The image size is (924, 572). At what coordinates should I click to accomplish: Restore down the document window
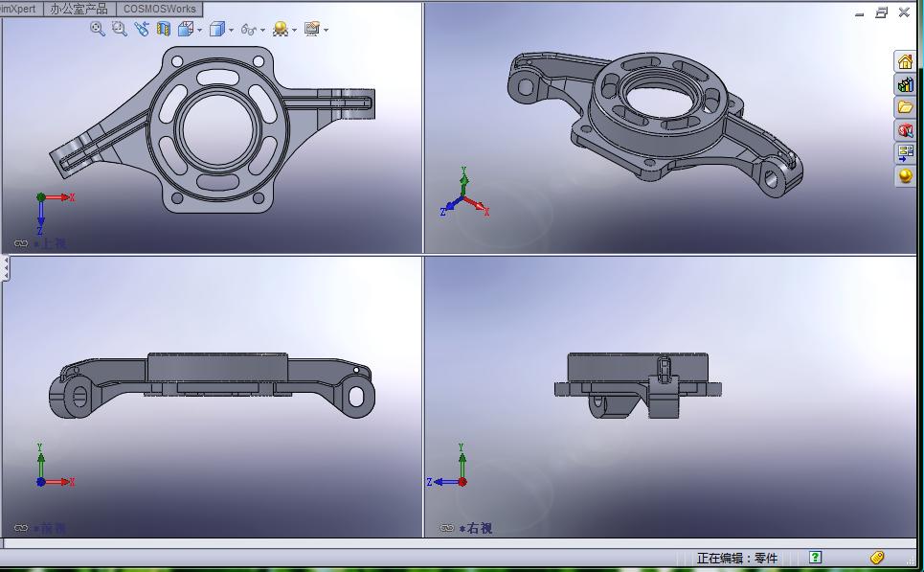click(882, 12)
